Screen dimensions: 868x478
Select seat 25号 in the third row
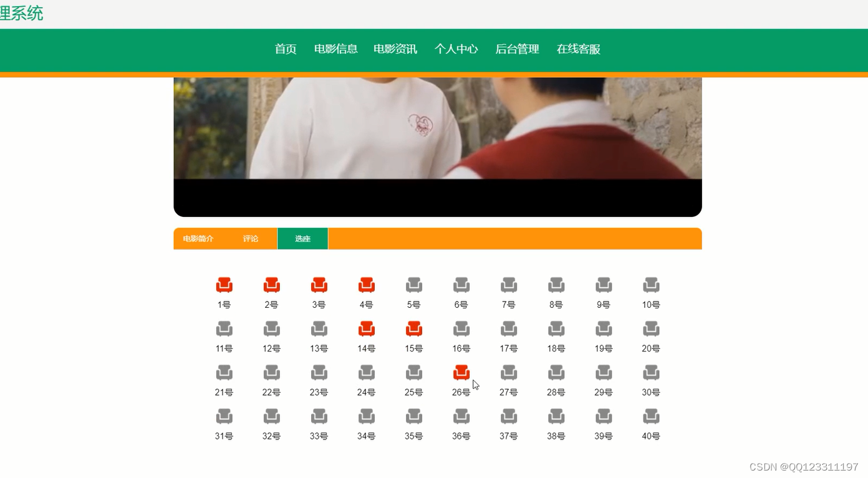point(414,372)
